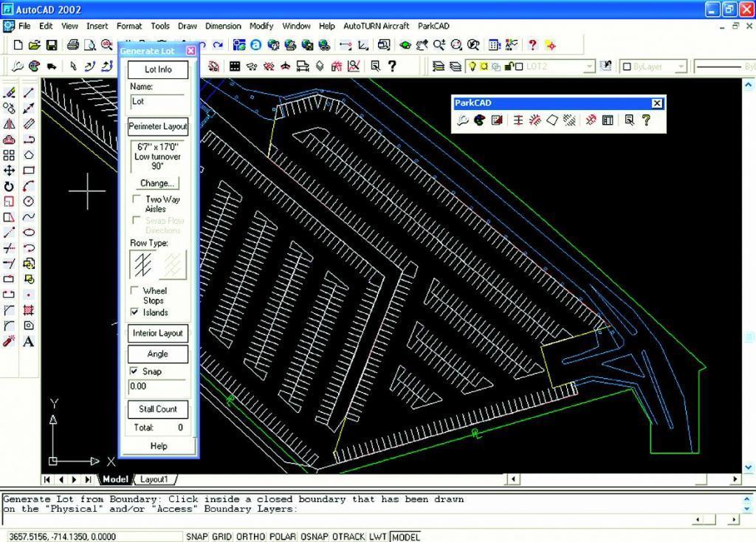Click the airplane icon in AutoTURN toolbar
This screenshot has width=756, height=542.
coord(286,66)
